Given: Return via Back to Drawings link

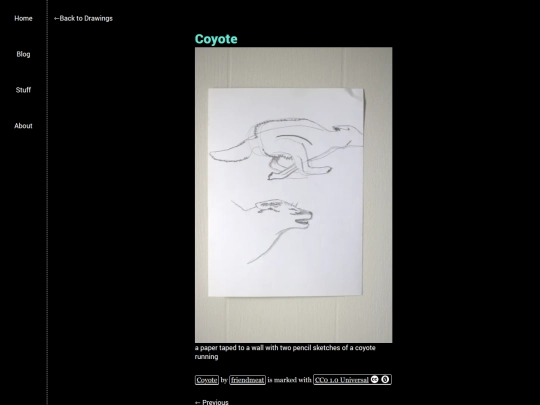Looking at the screenshot, I should pyautogui.click(x=83, y=19).
